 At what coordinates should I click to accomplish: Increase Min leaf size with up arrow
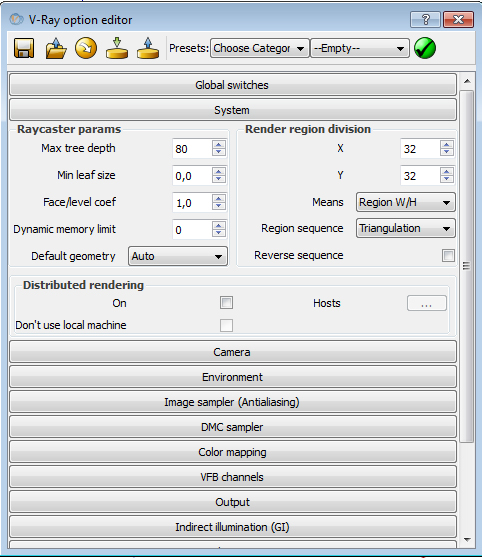pos(219,171)
